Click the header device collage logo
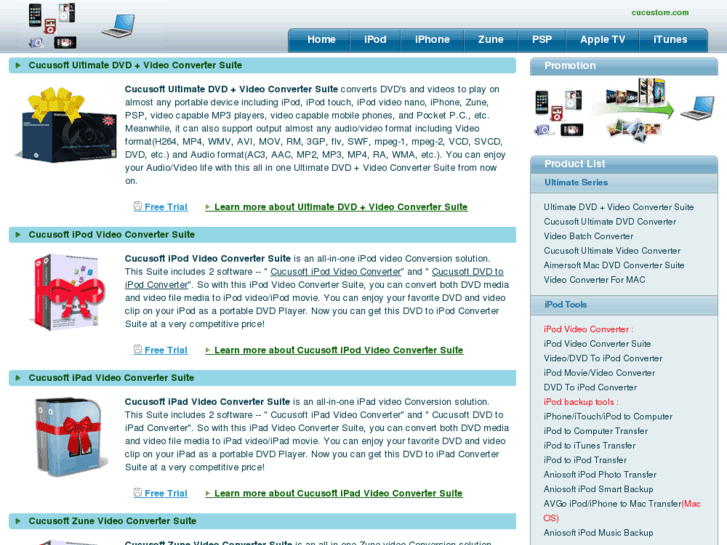Viewport: 727px width, 545px height. pos(52,26)
